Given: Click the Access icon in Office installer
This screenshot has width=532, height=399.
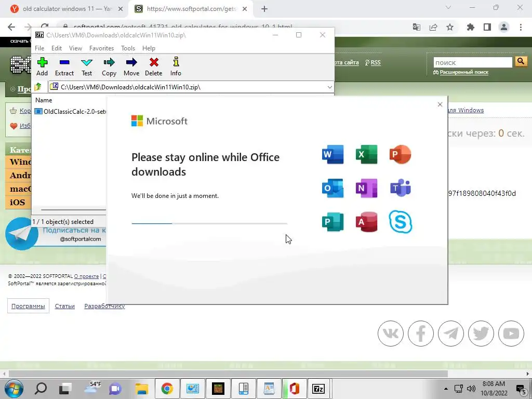Looking at the screenshot, I should [366, 222].
